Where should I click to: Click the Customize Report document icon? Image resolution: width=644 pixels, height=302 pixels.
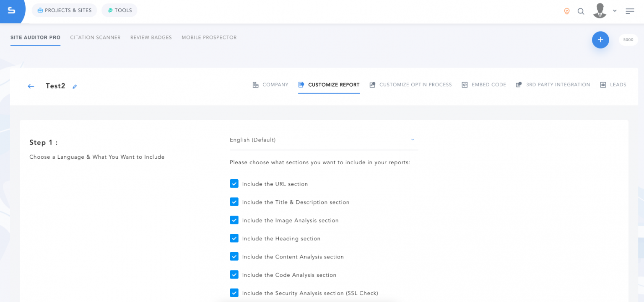(x=301, y=85)
